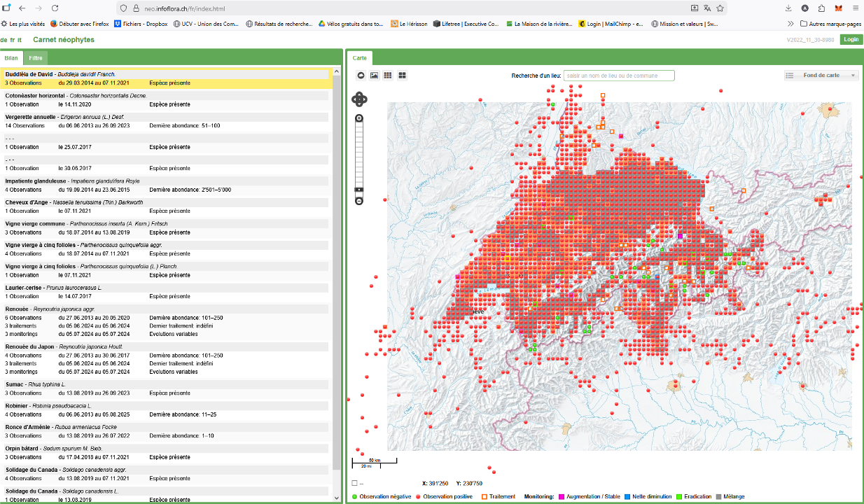Screen dimensions: 864x504
Task: Tick the checkbox below the map scale
Action: [355, 483]
